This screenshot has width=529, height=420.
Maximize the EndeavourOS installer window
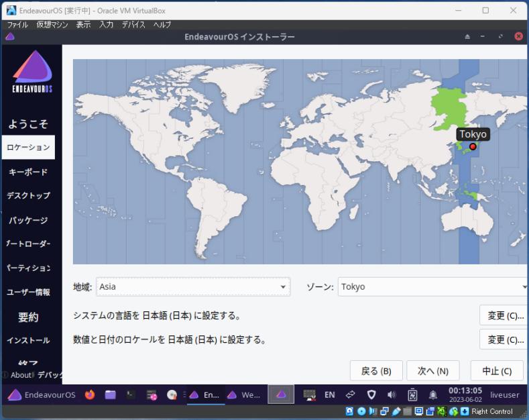[501, 36]
